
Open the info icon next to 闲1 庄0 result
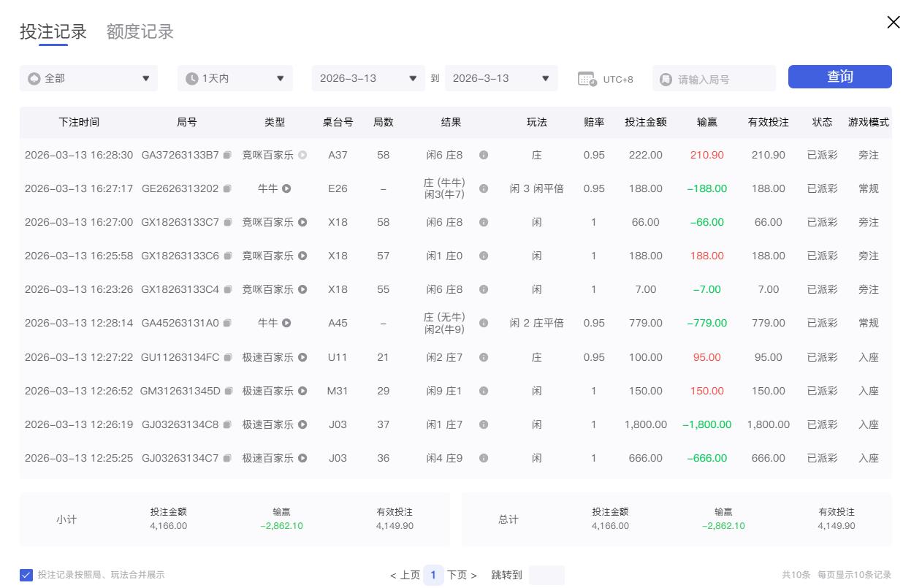484,256
